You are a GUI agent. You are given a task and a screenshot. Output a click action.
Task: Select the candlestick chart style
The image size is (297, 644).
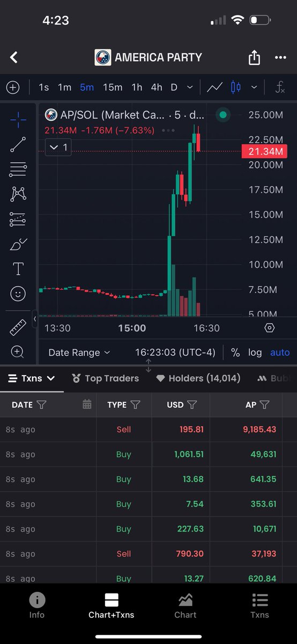click(x=235, y=87)
